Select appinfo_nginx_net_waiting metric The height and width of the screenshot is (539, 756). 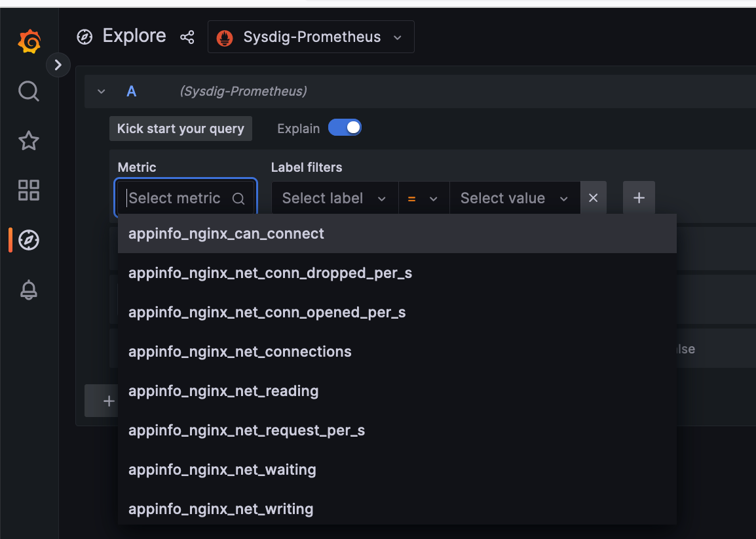click(x=397, y=469)
